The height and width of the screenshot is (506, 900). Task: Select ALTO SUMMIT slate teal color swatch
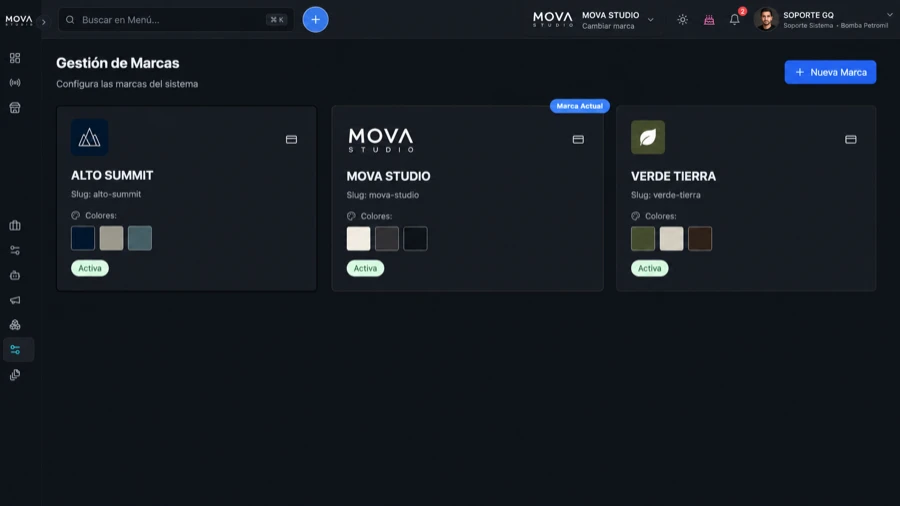(140, 238)
